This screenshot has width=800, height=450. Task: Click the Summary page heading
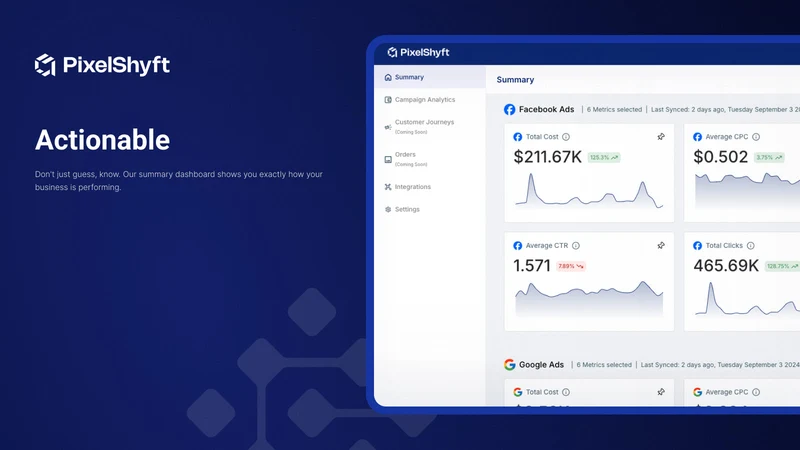[515, 80]
